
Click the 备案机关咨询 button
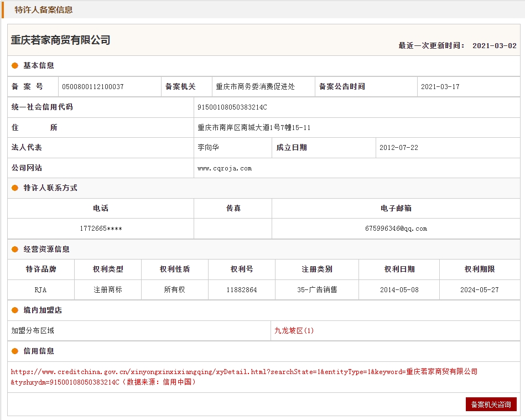(x=491, y=405)
